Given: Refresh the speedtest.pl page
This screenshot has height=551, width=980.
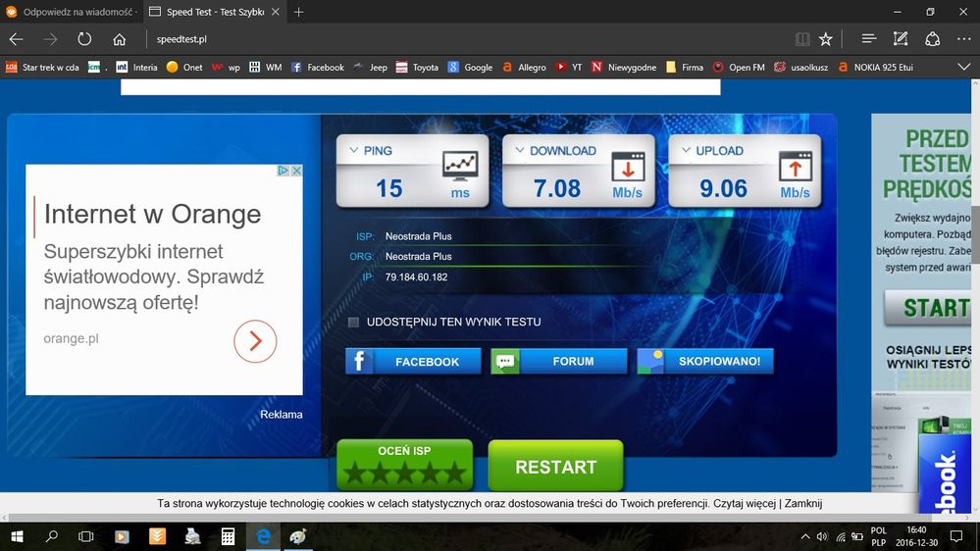Looking at the screenshot, I should click(84, 39).
